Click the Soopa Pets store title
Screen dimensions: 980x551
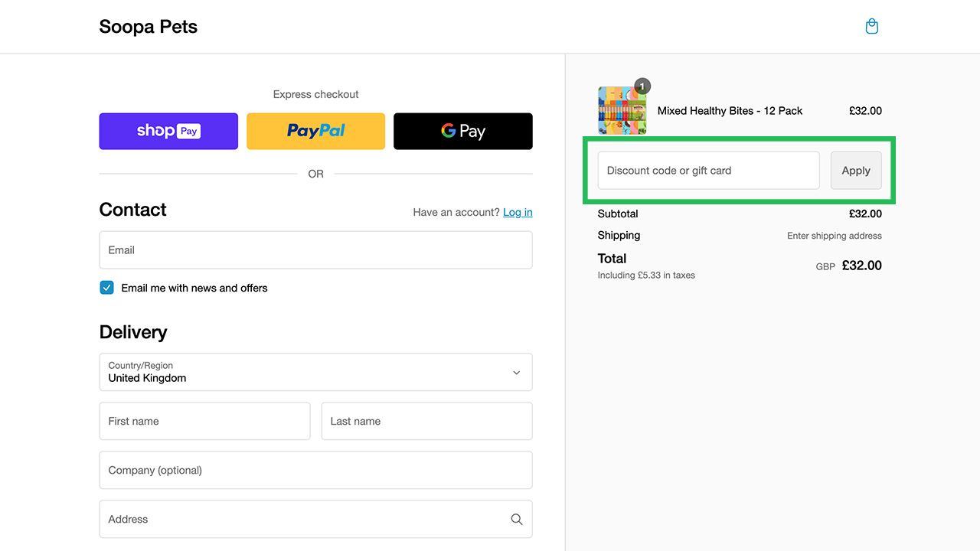[x=149, y=27]
